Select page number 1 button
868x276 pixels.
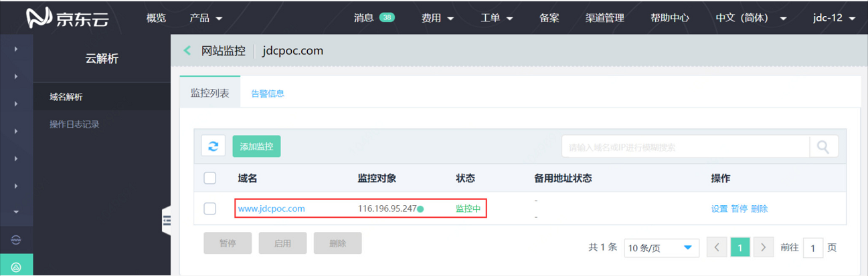(x=740, y=247)
